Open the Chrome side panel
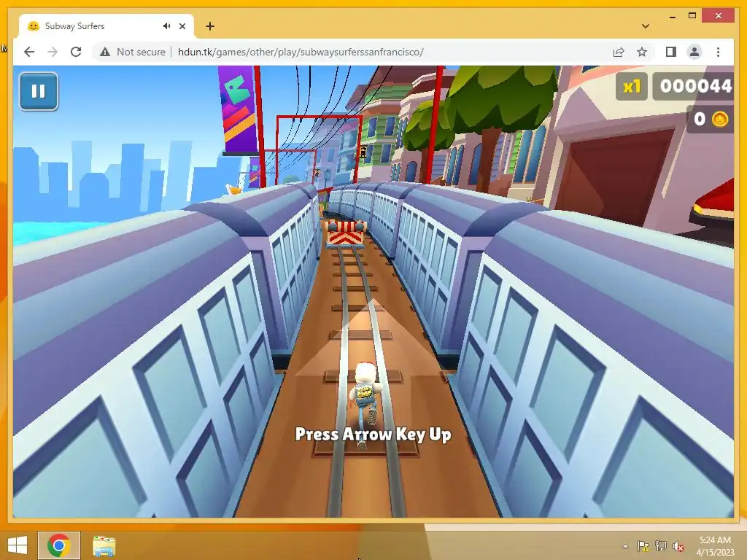 [x=671, y=52]
